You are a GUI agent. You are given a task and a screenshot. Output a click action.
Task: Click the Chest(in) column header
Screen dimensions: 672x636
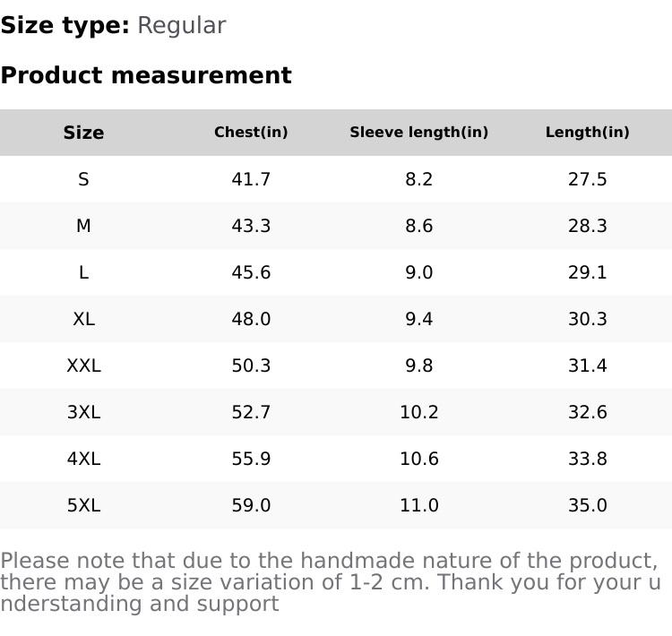click(x=251, y=133)
